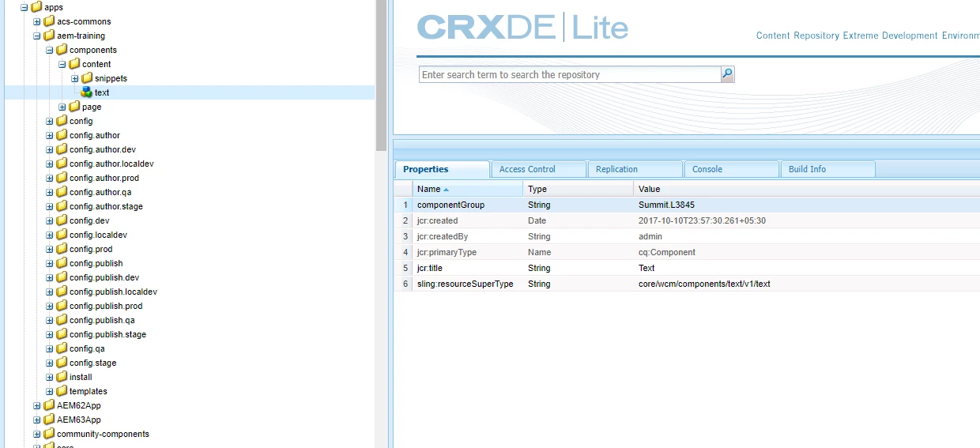Click the text component node icon
Viewport: 980px width, 448px height.
pos(87,92)
